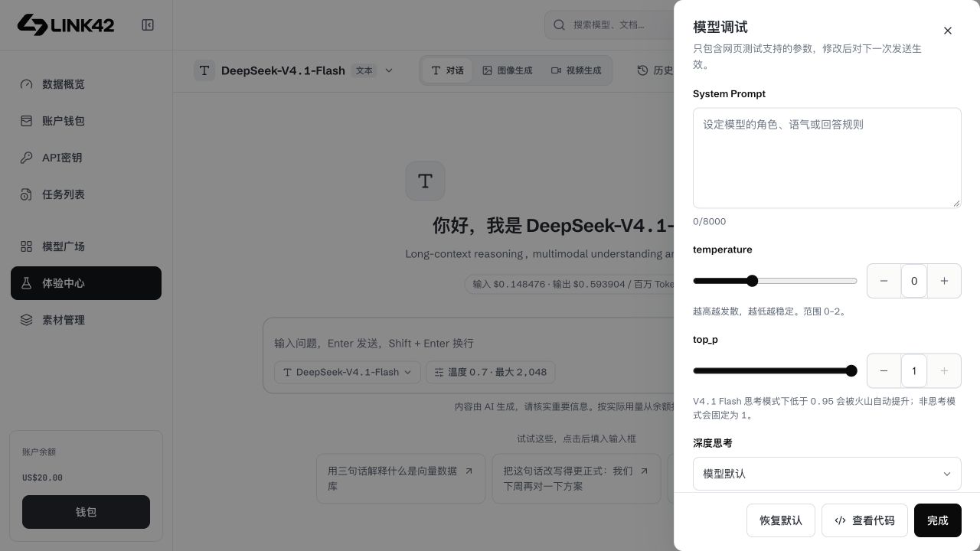
Task: Open the 深度思考 dropdown
Action: [827, 474]
